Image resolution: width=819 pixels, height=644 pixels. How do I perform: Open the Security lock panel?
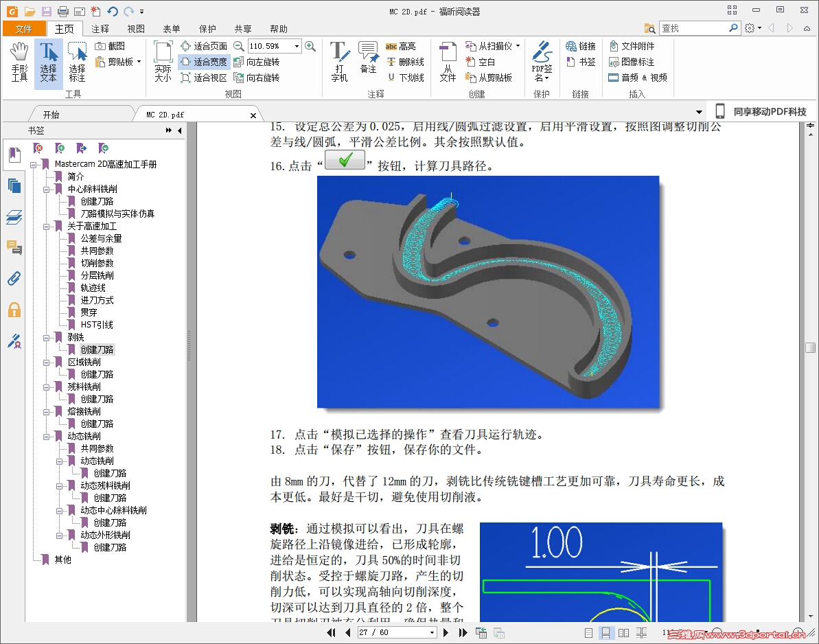coord(14,310)
